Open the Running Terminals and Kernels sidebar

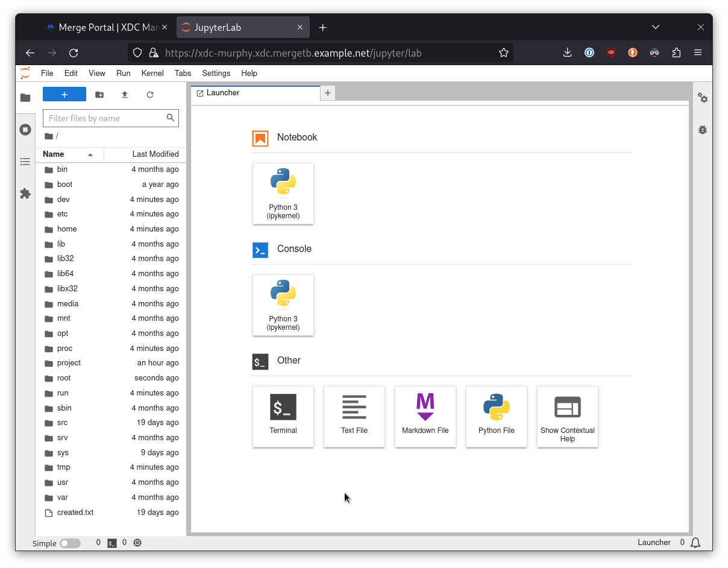point(25,130)
